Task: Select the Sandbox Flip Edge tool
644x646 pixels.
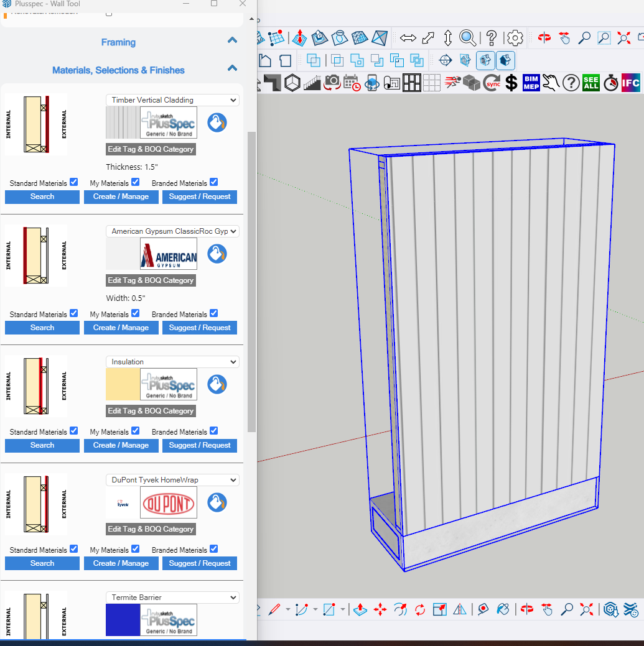Action: click(x=380, y=38)
